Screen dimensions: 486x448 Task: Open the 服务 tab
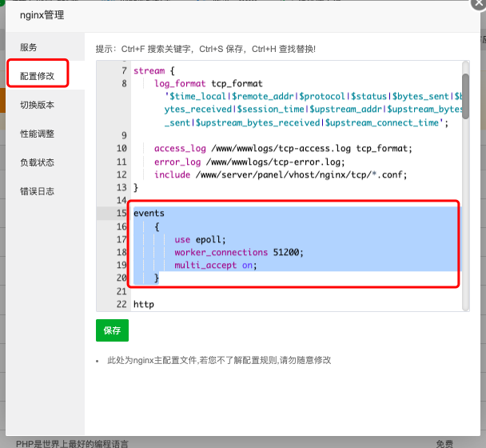pos(29,47)
